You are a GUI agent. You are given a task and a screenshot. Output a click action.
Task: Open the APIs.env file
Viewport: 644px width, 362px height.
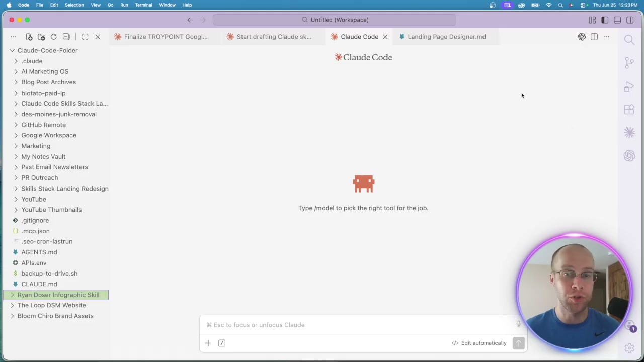tap(34, 263)
